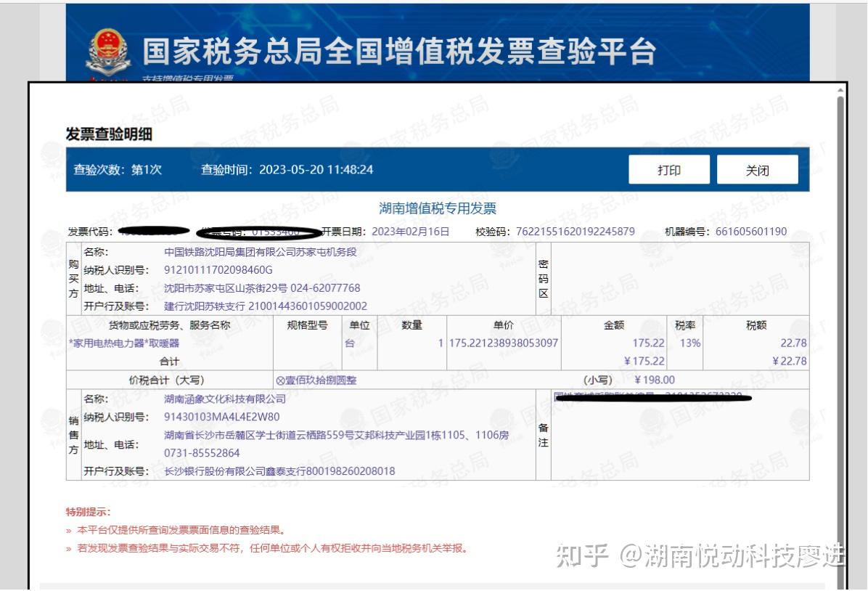Click the 关闭 close button

pos(757,169)
